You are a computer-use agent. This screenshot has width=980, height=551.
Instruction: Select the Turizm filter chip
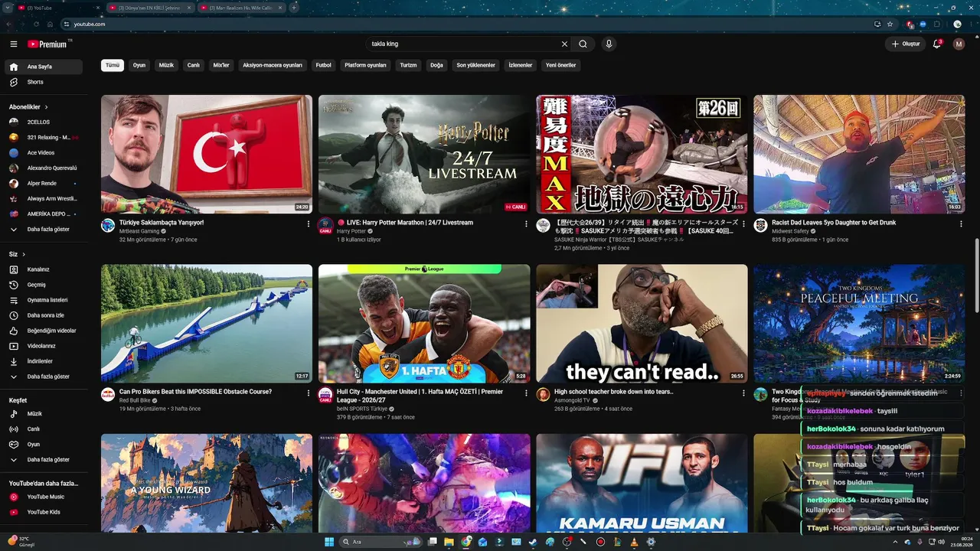pyautogui.click(x=409, y=65)
